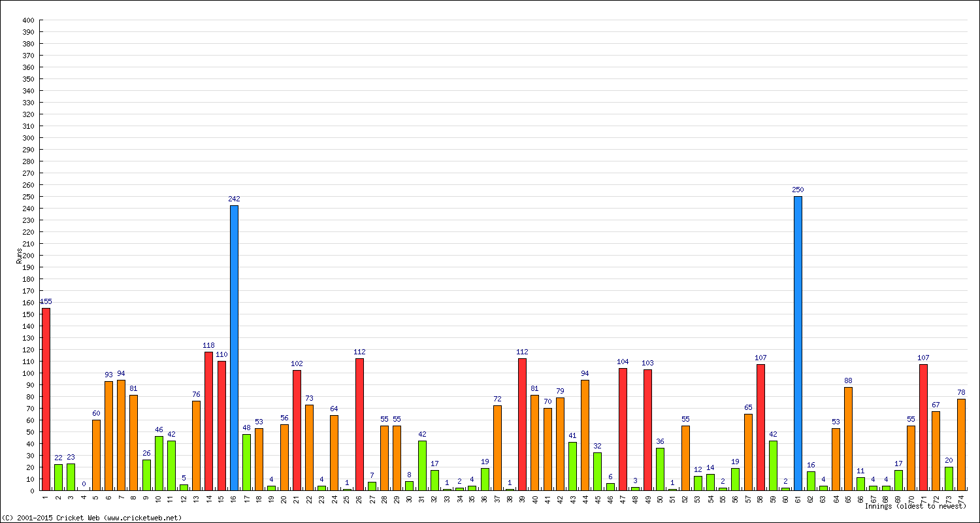Select the red bar labeled 103
The width and height of the screenshot is (980, 523).
coord(647,430)
